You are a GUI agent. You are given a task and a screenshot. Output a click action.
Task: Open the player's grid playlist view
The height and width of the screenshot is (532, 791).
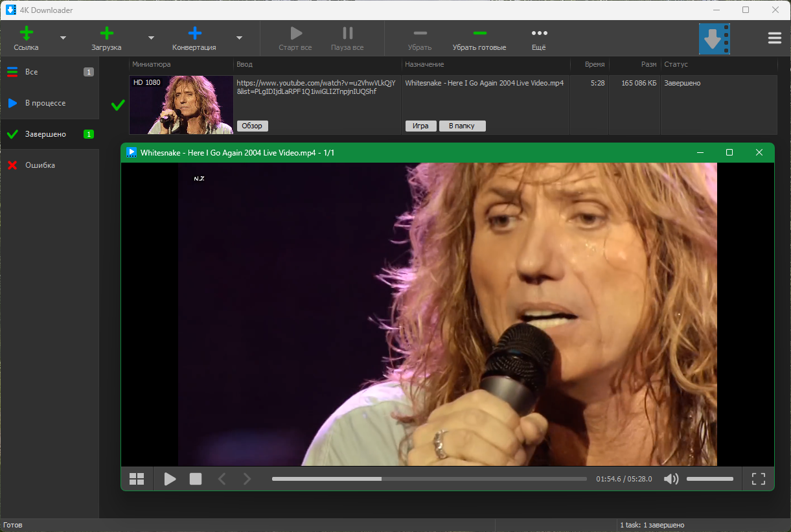point(137,479)
